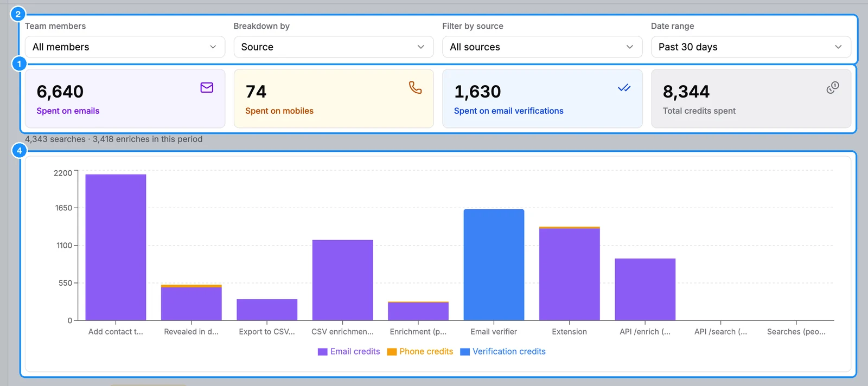Click the 'API /search (...' axis label

click(720, 332)
